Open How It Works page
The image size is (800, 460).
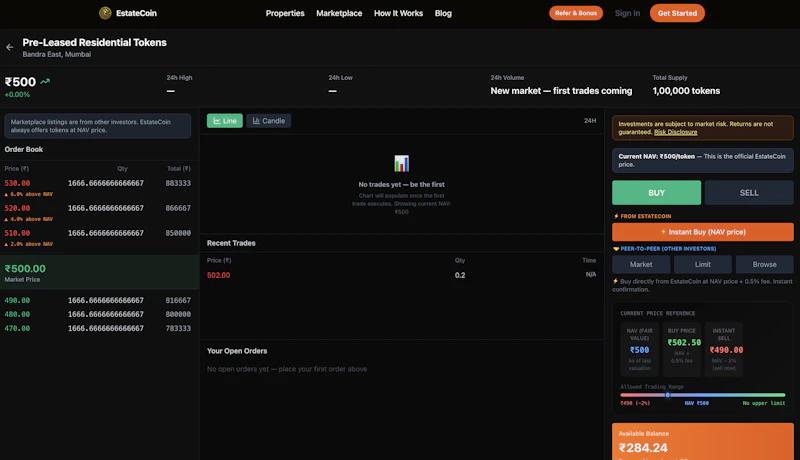(x=398, y=13)
